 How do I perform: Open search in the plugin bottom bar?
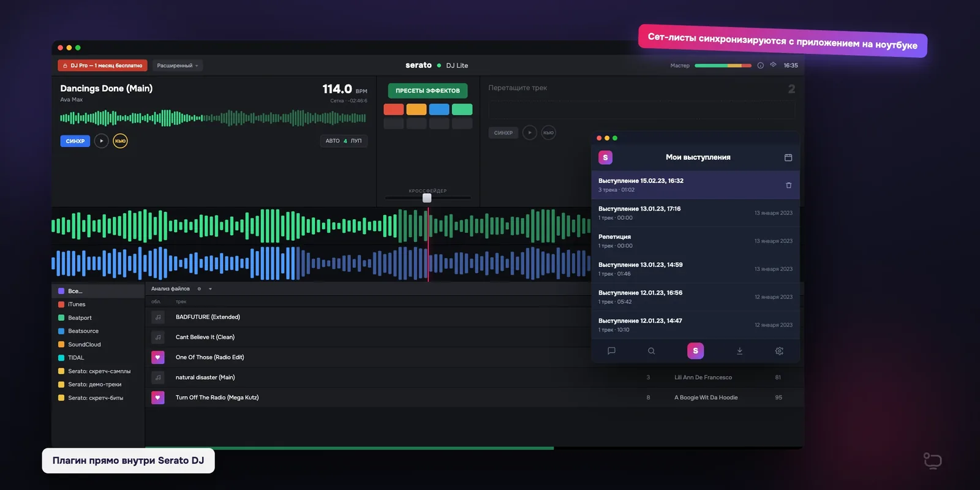pos(651,351)
